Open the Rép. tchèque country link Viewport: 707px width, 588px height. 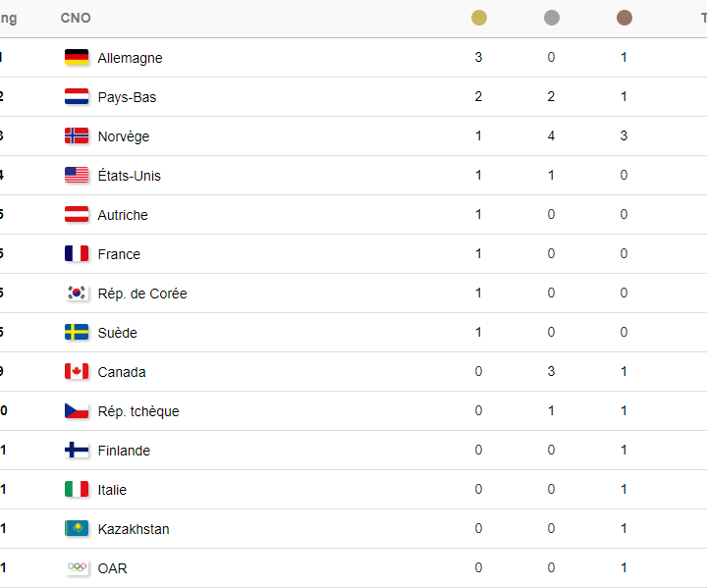click(x=138, y=411)
